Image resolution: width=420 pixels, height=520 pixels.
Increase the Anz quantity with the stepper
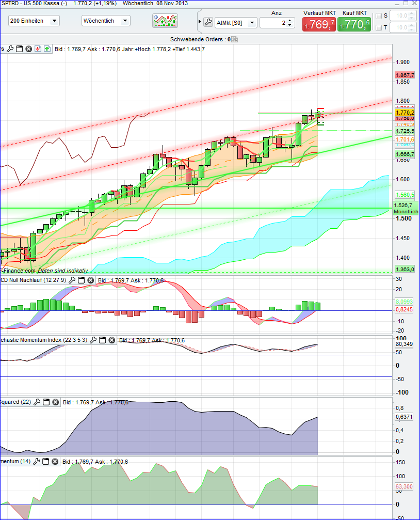tap(289, 20)
